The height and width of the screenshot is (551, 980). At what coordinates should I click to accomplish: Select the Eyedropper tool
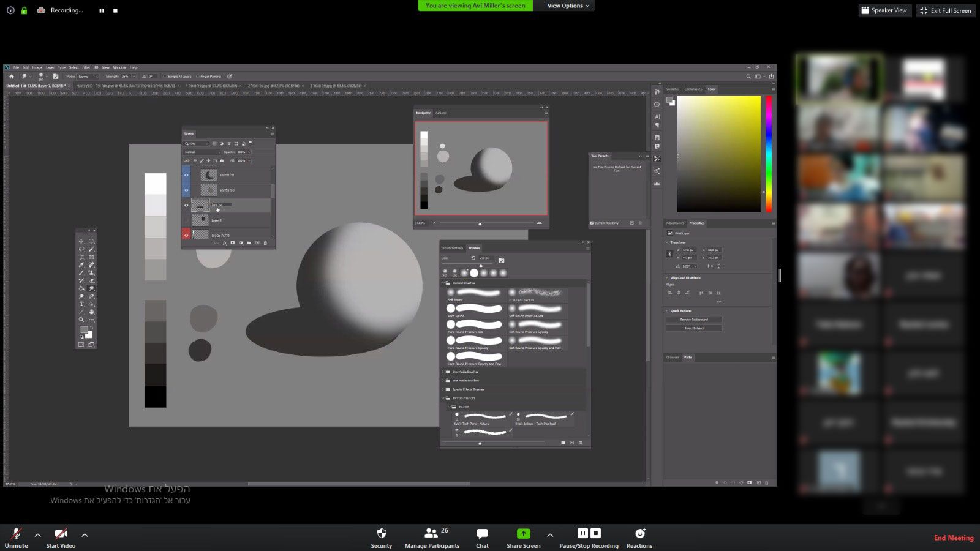(x=81, y=265)
